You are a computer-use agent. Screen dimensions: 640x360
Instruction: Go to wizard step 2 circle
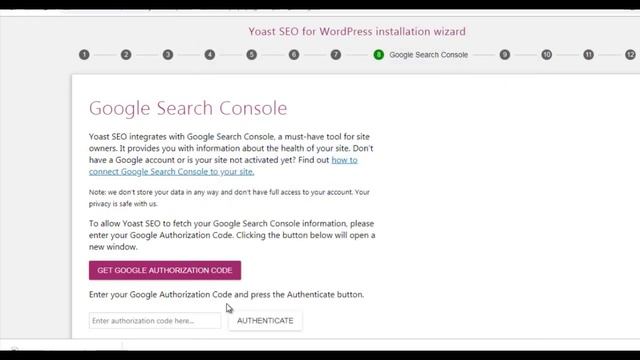126,55
